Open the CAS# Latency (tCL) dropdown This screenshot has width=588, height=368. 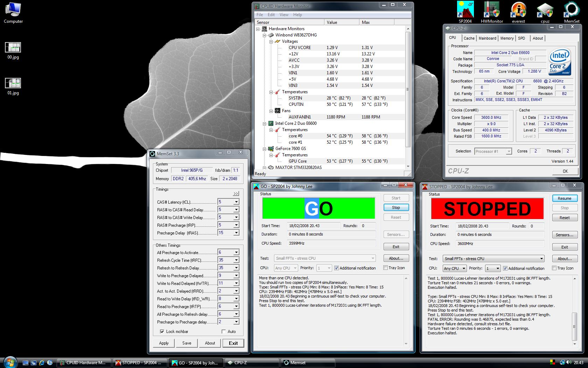236,202
